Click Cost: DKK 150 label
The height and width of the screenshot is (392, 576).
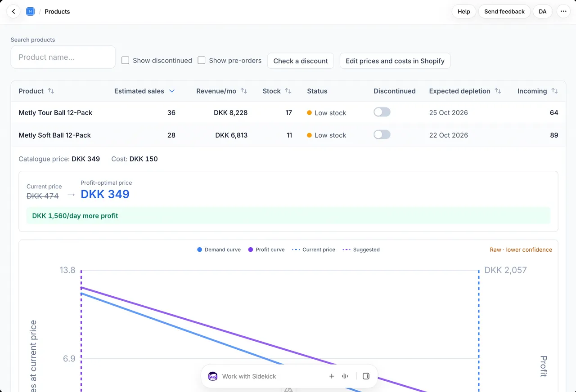(135, 159)
